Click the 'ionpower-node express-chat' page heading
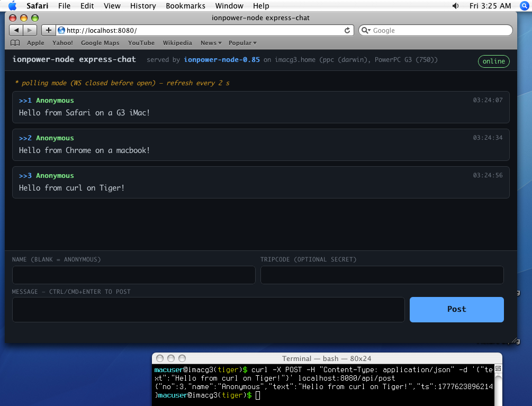The width and height of the screenshot is (532, 406). pyautogui.click(x=74, y=59)
